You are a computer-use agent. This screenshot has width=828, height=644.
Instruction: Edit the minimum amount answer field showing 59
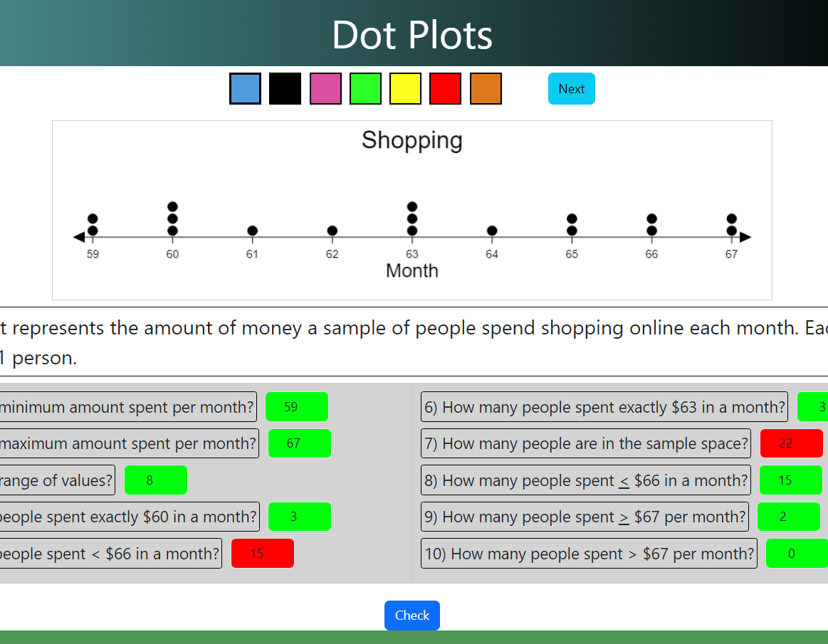pos(296,407)
